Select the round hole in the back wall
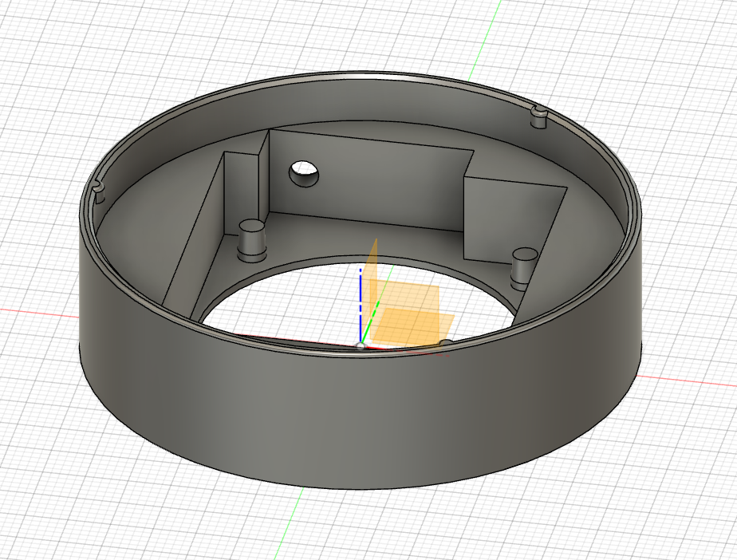Image resolution: width=737 pixels, height=560 pixels. 303,172
